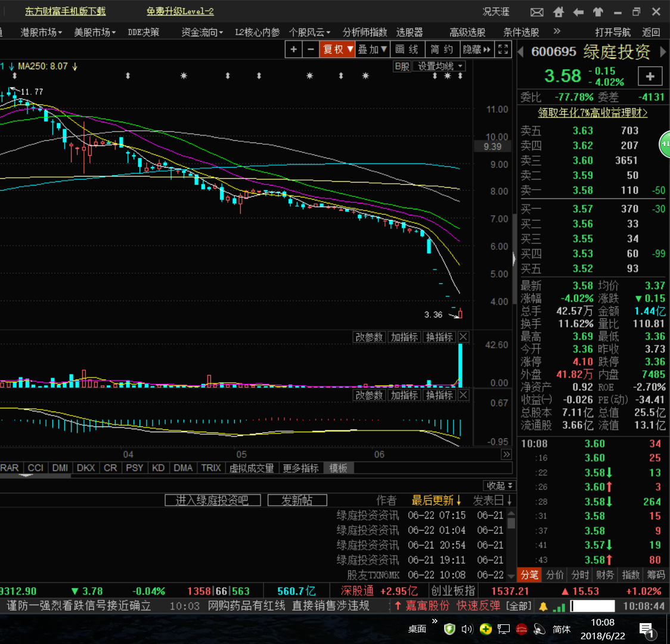Switch to the 财务 tab
Image resolution: width=670 pixels, height=644 pixels.
click(x=604, y=575)
